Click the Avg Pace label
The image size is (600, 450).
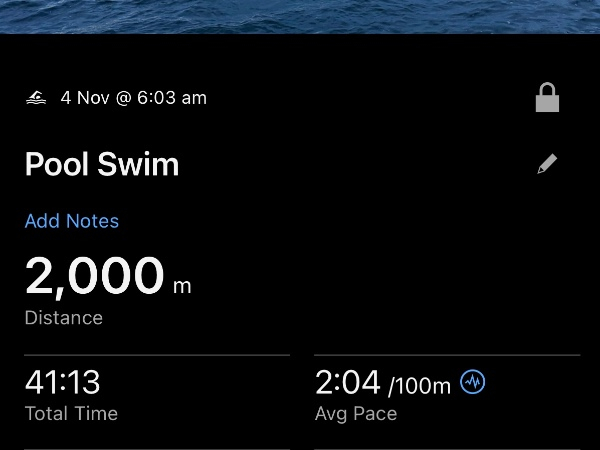[x=356, y=413]
